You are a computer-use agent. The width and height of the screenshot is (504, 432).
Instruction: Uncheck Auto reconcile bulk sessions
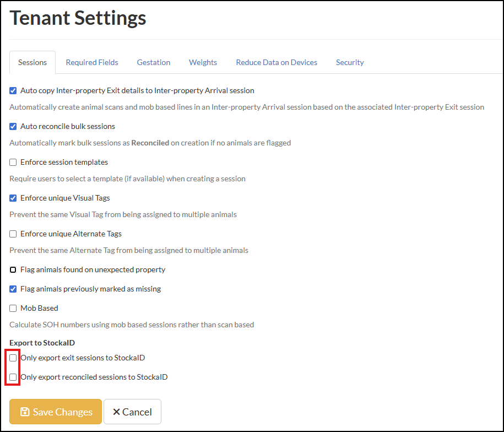click(13, 126)
